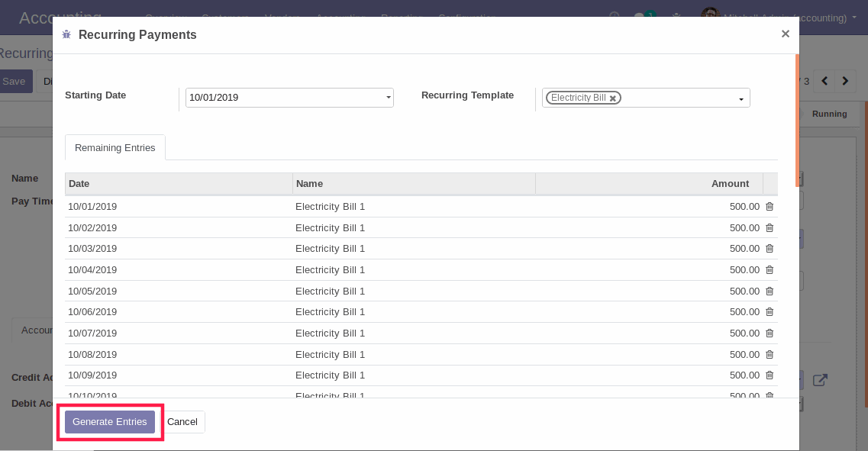868x451 pixels.
Task: Go to next record in background pager
Action: click(845, 82)
